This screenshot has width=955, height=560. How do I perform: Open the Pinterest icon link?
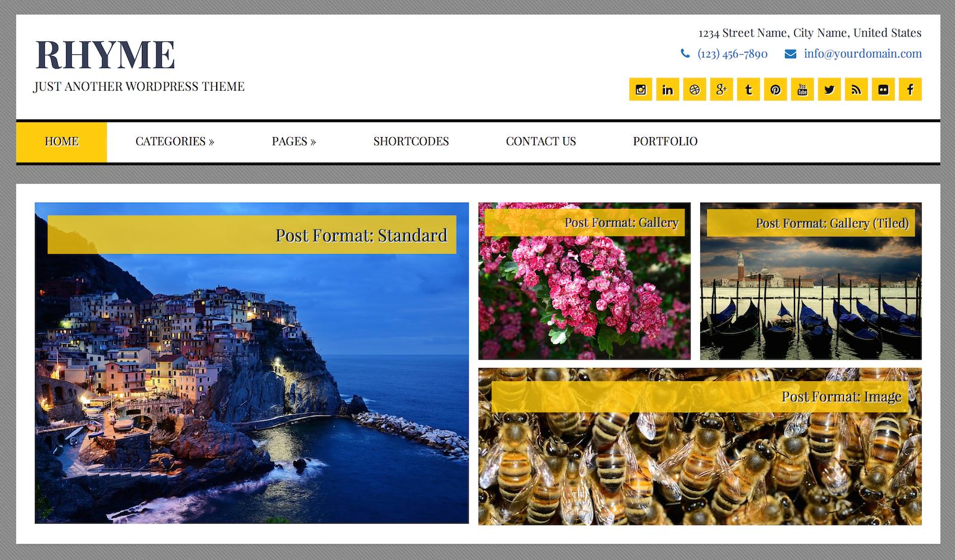click(775, 89)
